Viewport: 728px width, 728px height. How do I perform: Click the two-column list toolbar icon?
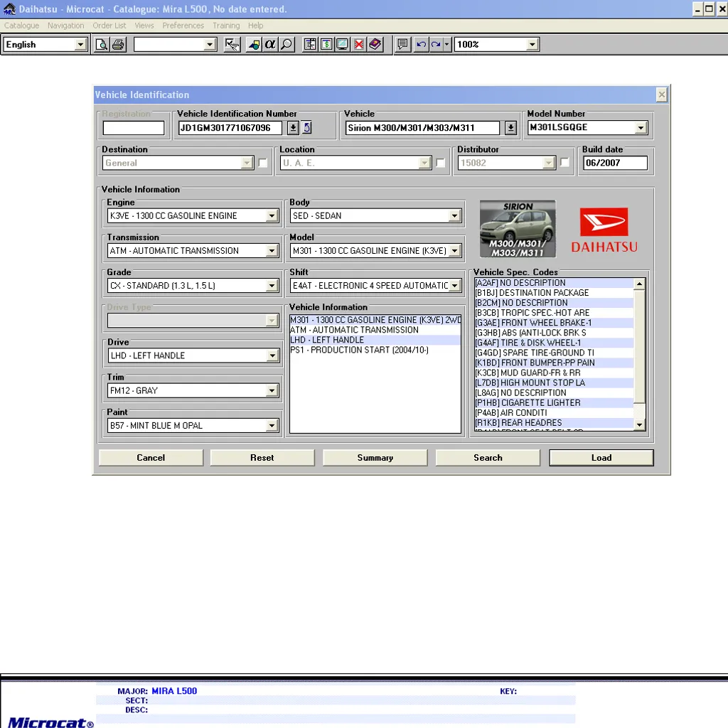(310, 45)
